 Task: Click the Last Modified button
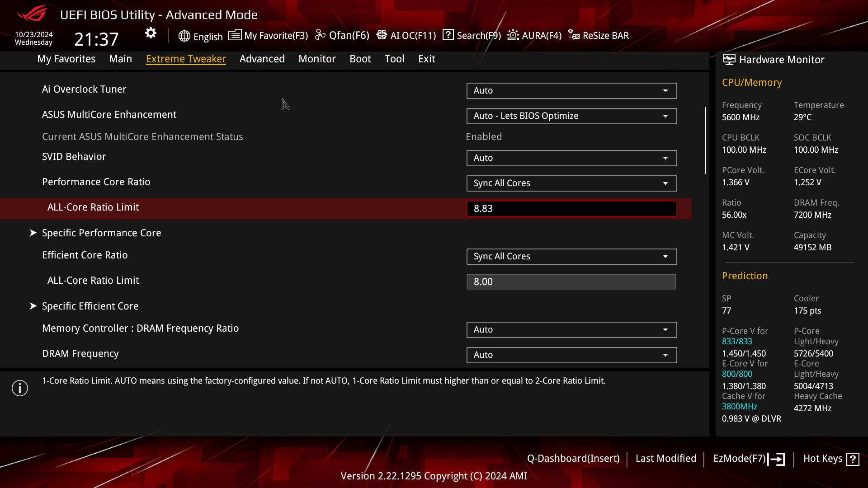coord(665,459)
